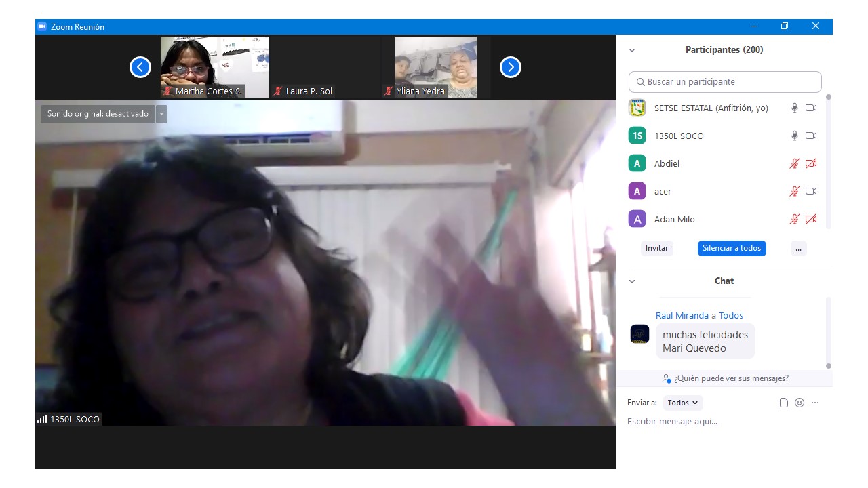Select Laura P. Sol video tile

[x=325, y=67]
